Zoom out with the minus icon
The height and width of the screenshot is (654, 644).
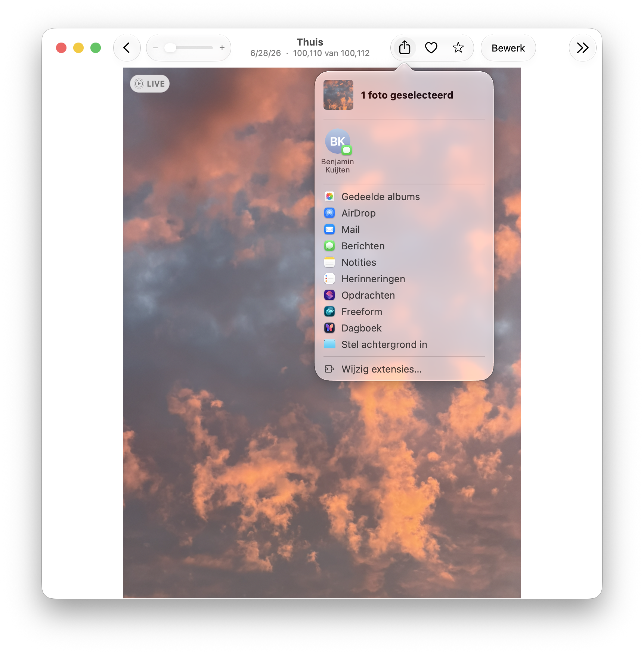point(156,48)
